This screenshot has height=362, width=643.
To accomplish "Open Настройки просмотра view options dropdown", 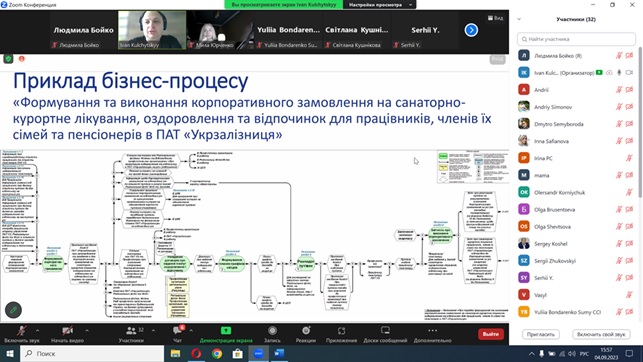I will [379, 5].
